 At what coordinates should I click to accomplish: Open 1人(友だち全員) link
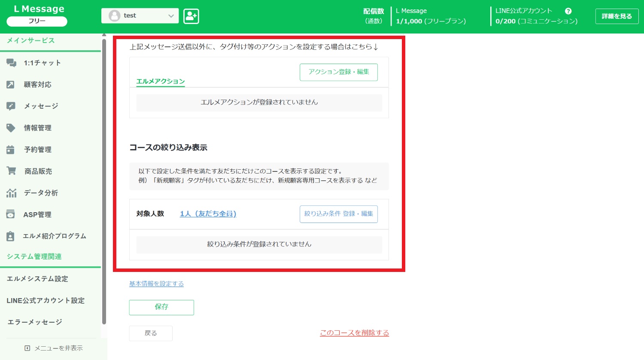(208, 214)
